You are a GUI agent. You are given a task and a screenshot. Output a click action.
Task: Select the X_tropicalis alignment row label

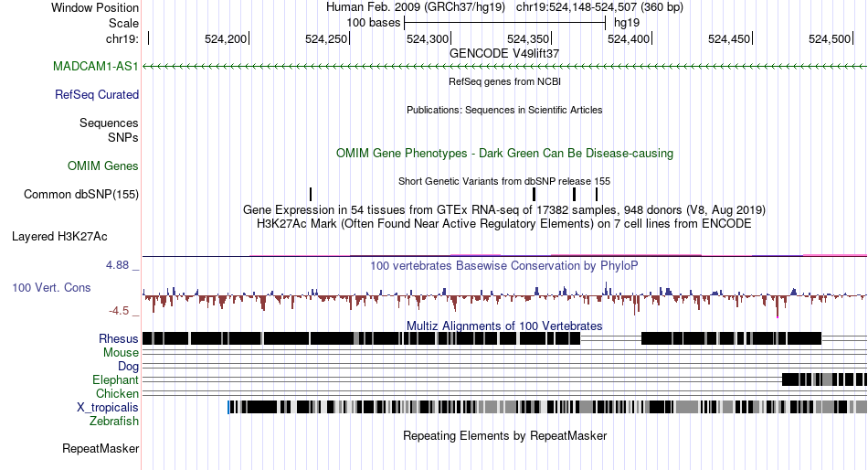108,408
